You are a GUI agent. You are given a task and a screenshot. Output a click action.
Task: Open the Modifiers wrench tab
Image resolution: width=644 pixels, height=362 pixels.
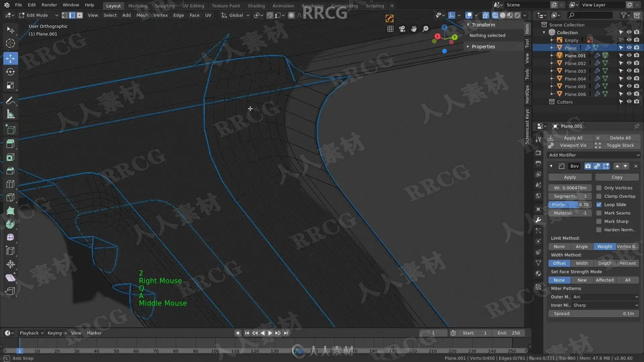538,220
